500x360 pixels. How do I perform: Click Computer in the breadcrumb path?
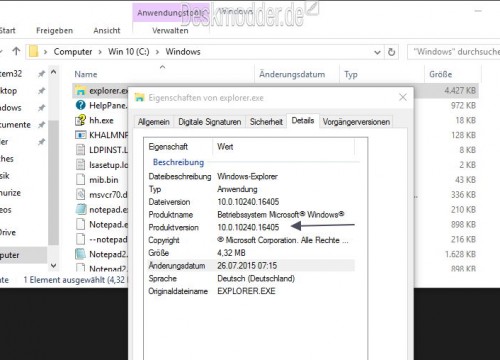(73, 52)
